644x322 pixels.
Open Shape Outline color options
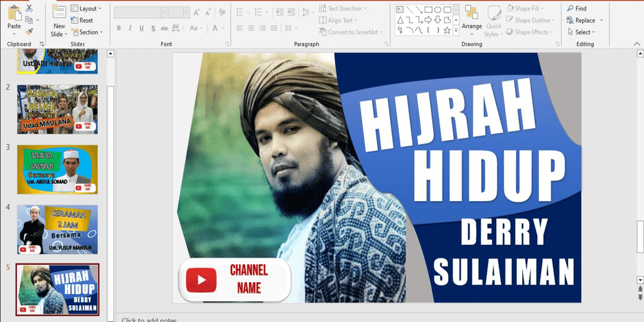tap(531, 20)
